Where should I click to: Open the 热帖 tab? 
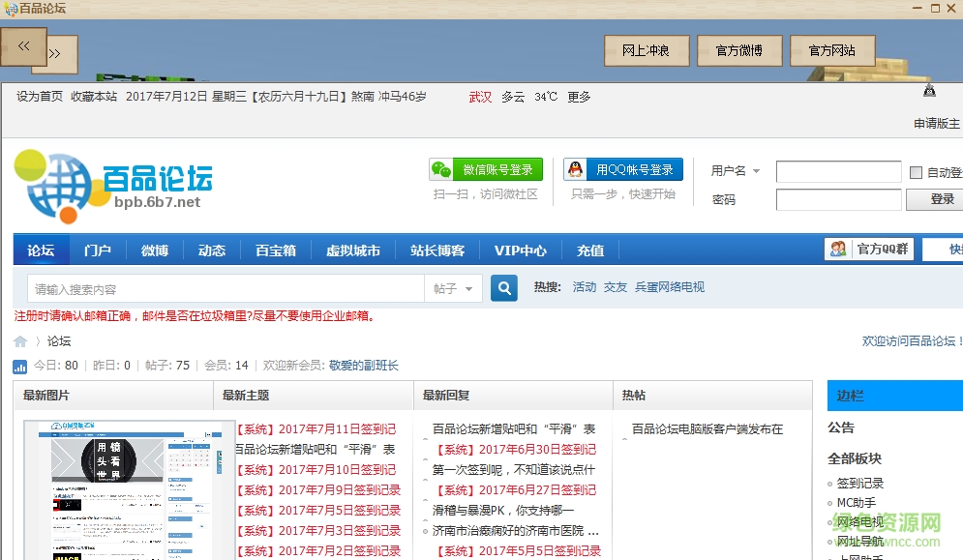[633, 395]
